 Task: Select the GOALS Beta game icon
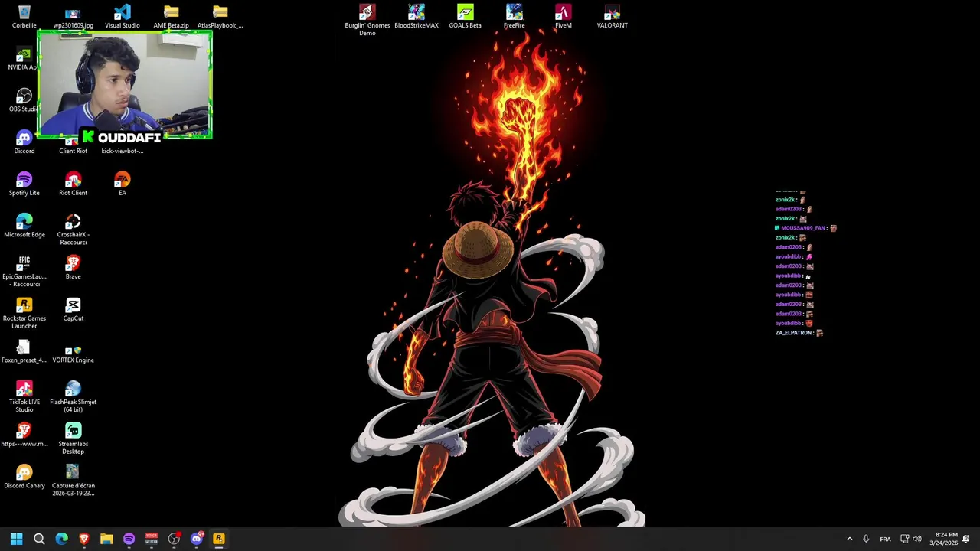[x=465, y=17]
